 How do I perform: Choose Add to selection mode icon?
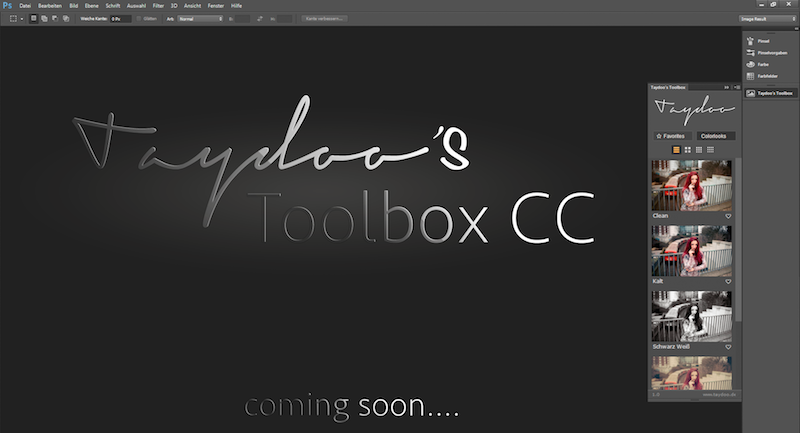(44, 18)
